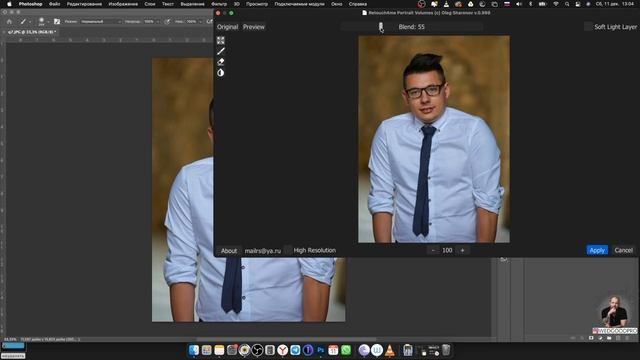
Task: Open Photoshop from the Dock
Action: [321, 350]
